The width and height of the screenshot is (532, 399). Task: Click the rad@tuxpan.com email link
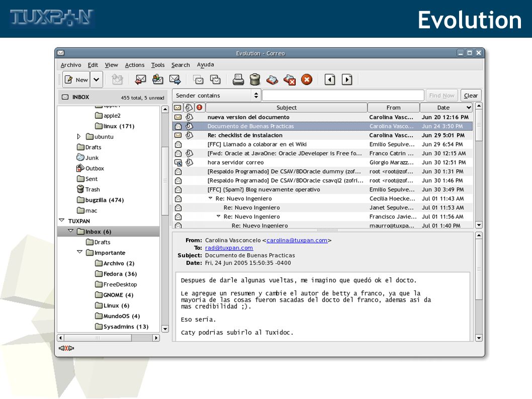pyautogui.click(x=229, y=248)
